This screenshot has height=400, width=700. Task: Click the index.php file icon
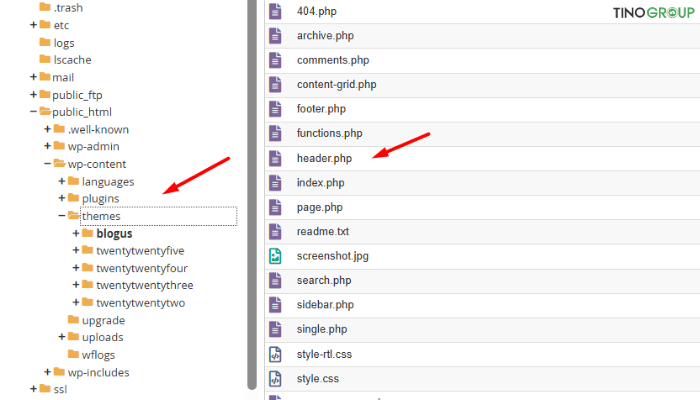(275, 183)
